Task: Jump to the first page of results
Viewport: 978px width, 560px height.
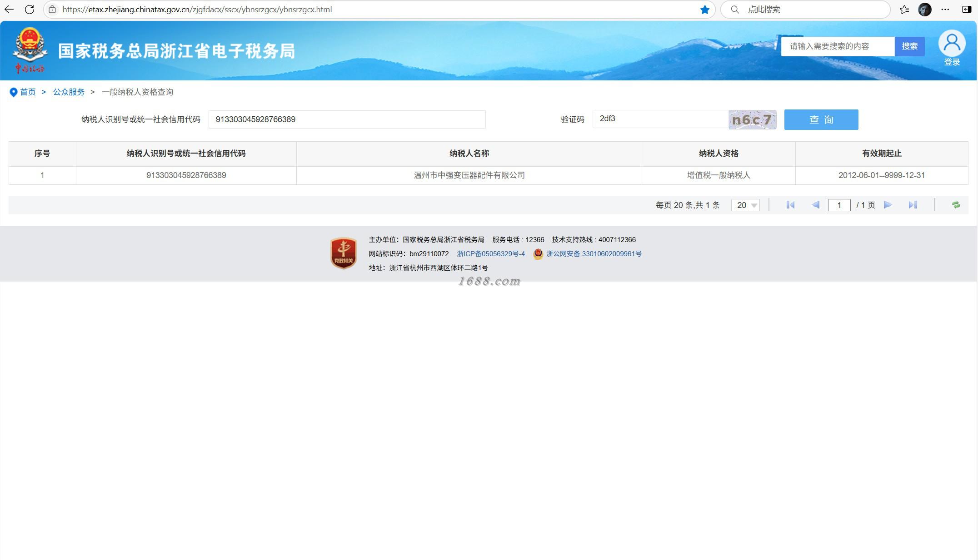Action: pos(790,205)
